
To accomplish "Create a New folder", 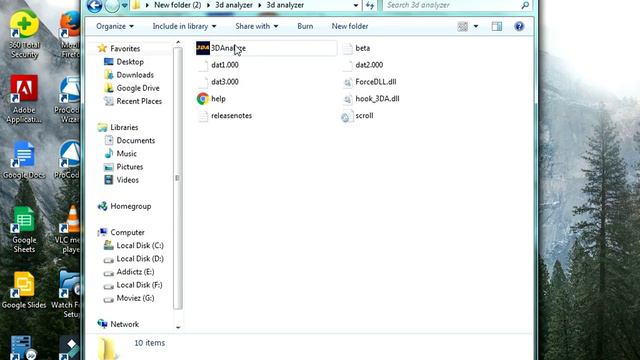I will click(x=350, y=26).
